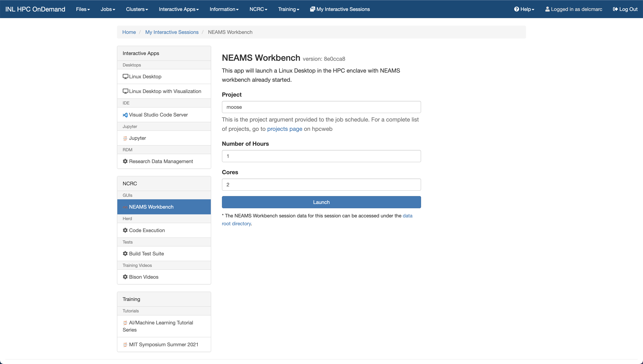The image size is (643, 364).
Task: Click the My Interactive Sessions windows icon
Action: coord(313,9)
